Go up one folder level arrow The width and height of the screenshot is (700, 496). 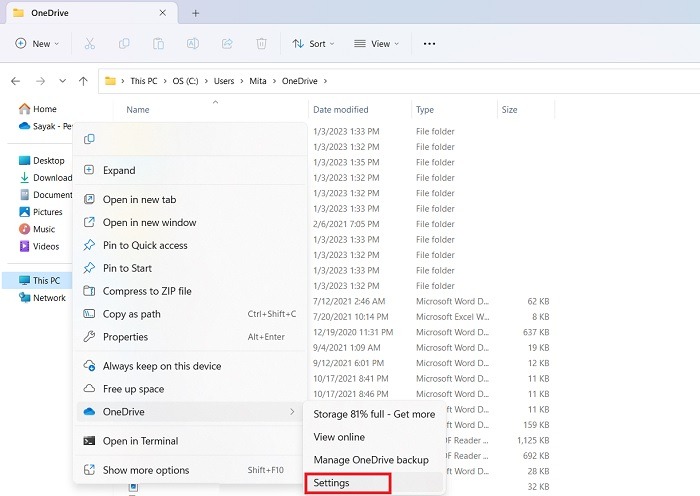(x=83, y=81)
